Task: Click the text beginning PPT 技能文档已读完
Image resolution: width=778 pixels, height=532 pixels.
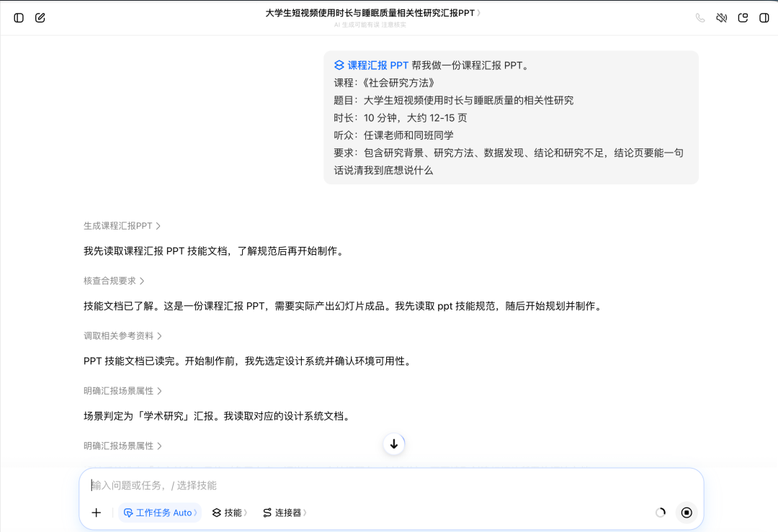Action: [x=249, y=361]
